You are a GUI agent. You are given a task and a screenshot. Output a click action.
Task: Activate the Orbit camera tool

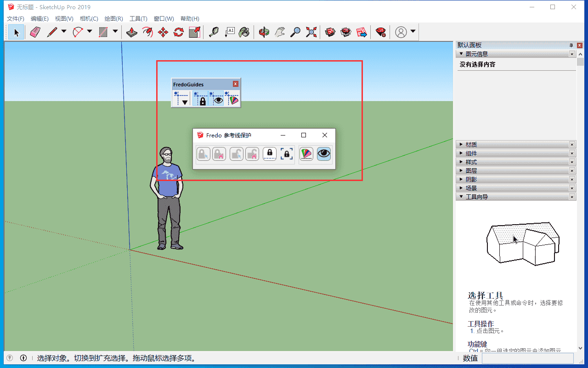pos(264,32)
